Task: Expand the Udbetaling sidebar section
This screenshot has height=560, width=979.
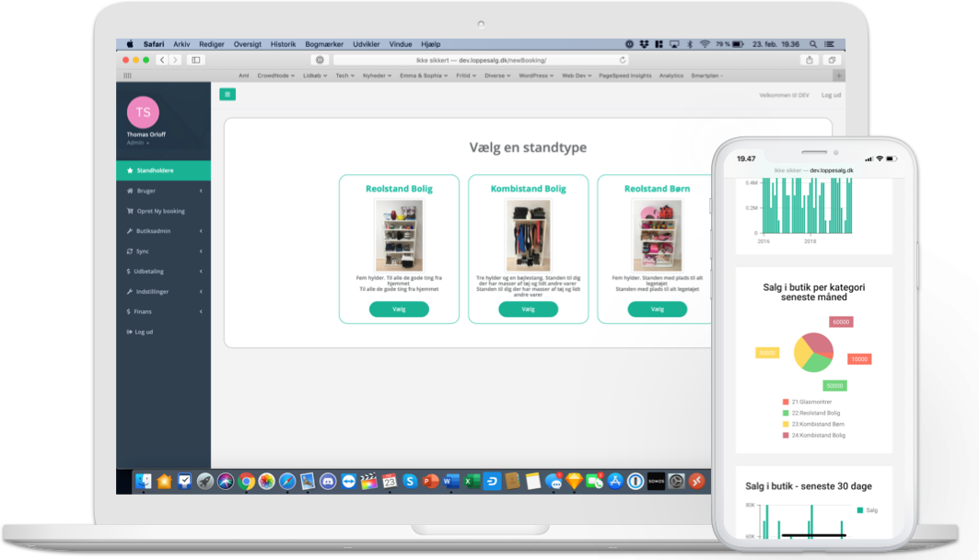Action: click(201, 272)
